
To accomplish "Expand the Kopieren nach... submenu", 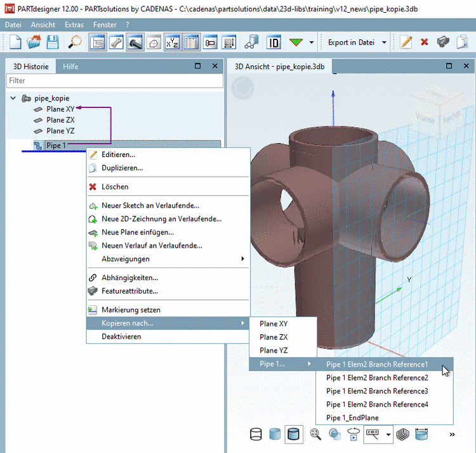I will pos(168,323).
